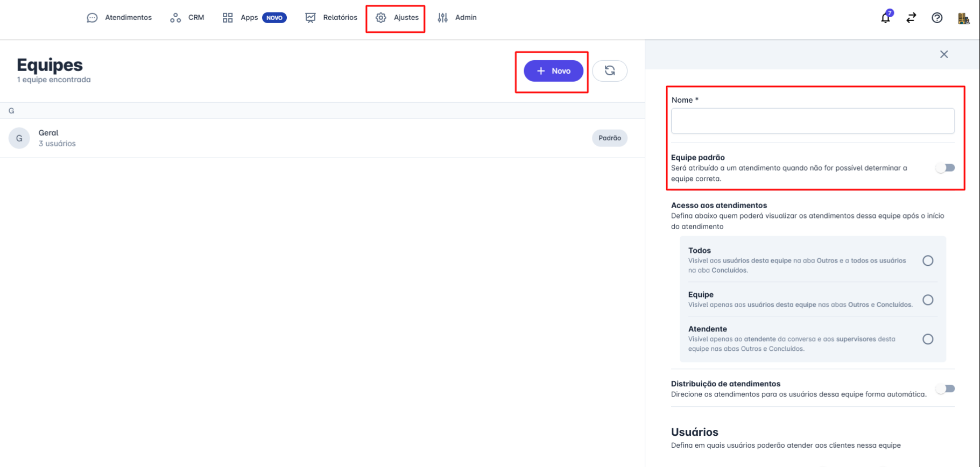Click the Ajustes gear icon
The image size is (980, 467).
pos(381,18)
